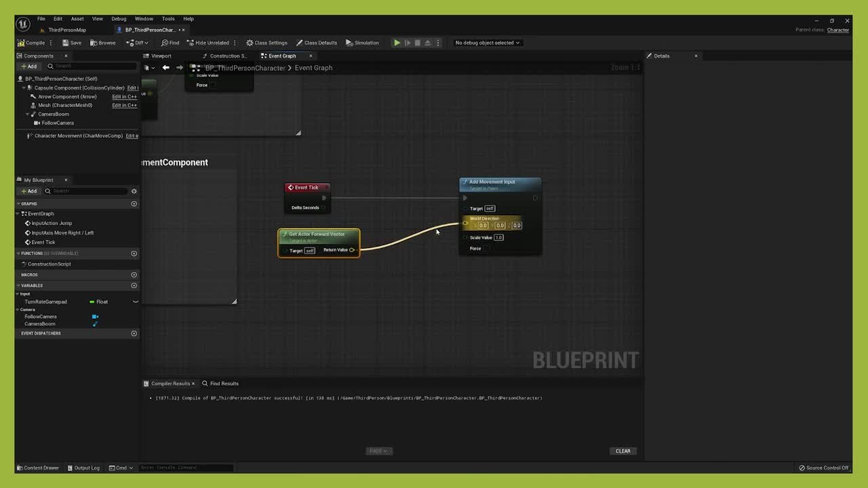868x488 pixels.
Task: Add a new macro with plus icon
Action: coord(134,274)
